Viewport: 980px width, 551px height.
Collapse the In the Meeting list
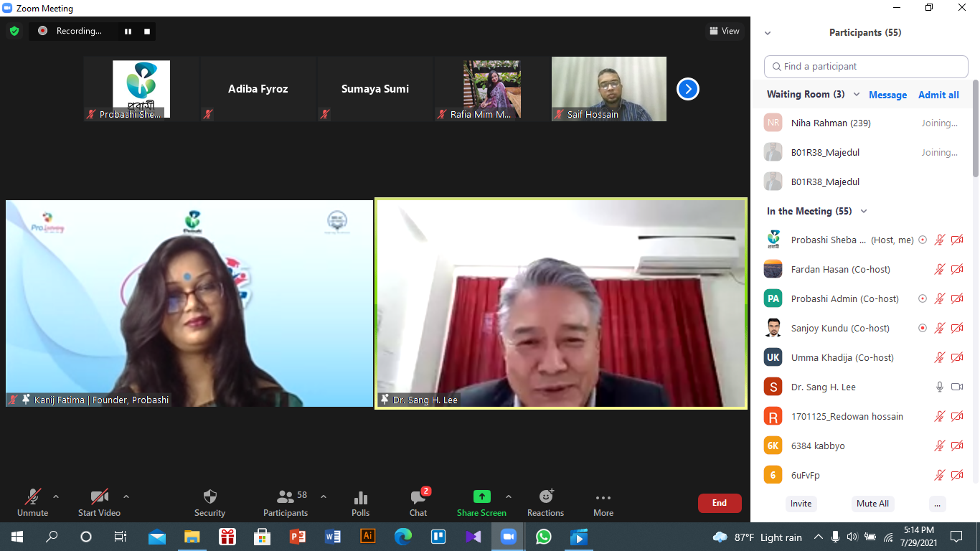[x=864, y=211]
